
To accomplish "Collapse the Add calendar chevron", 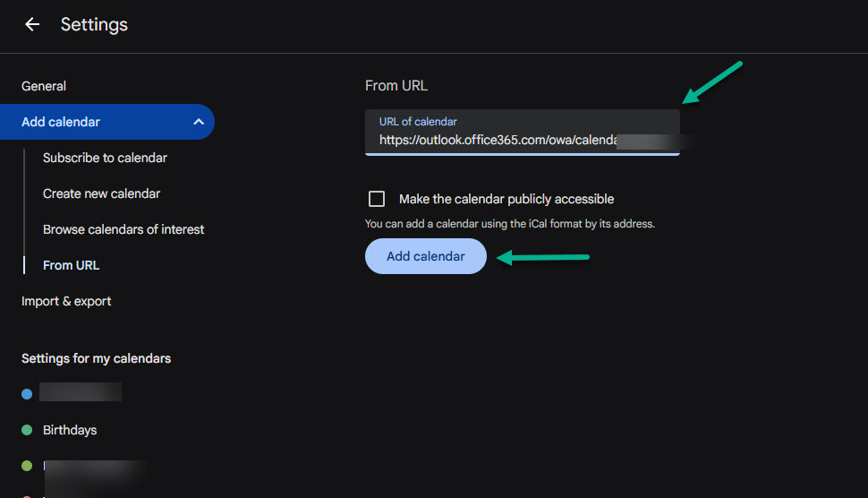I will pyautogui.click(x=199, y=122).
